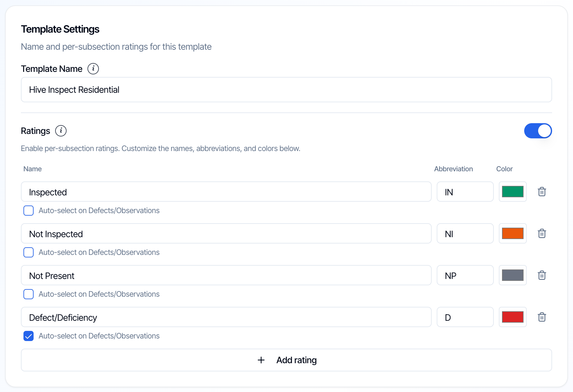Delete the Defect/Deficiency rating

[x=542, y=317]
